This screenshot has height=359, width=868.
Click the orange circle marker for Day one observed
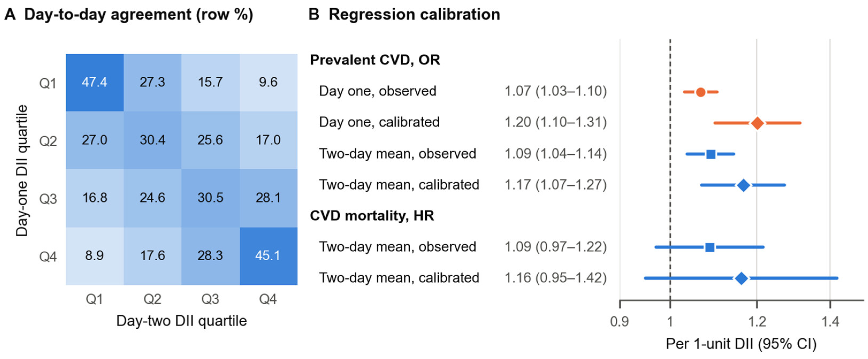pyautogui.click(x=701, y=92)
